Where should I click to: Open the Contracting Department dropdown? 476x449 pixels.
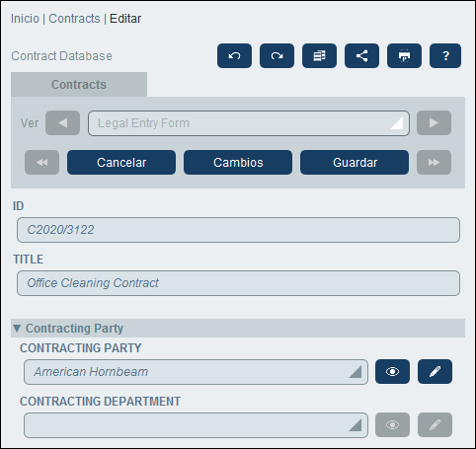pos(196,425)
